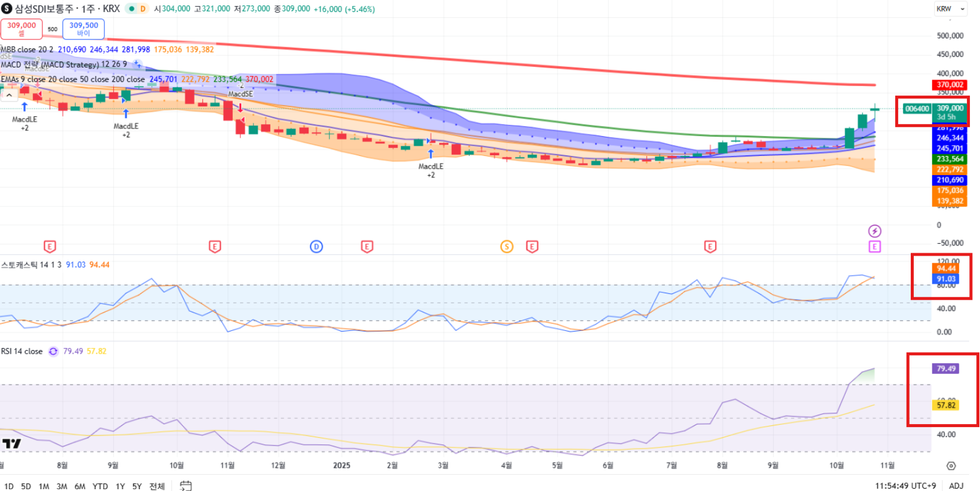Click the purple lightning event icon
980x491 pixels.
point(874,231)
